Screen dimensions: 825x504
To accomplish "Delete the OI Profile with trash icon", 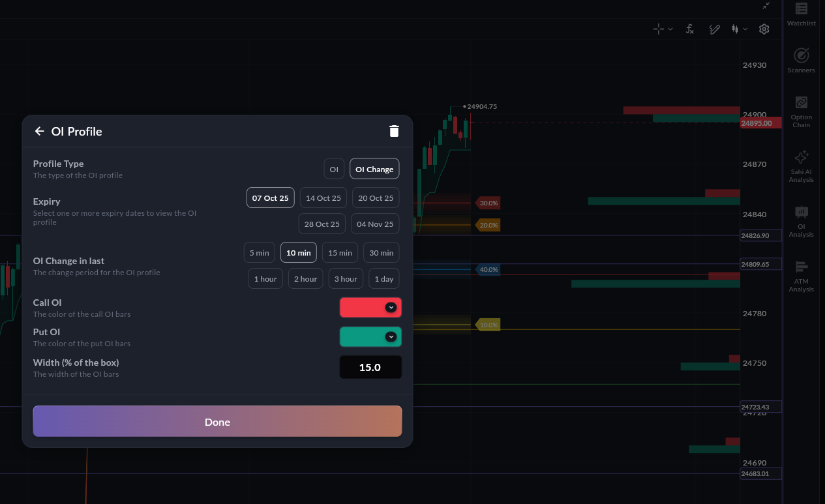I will pos(394,131).
